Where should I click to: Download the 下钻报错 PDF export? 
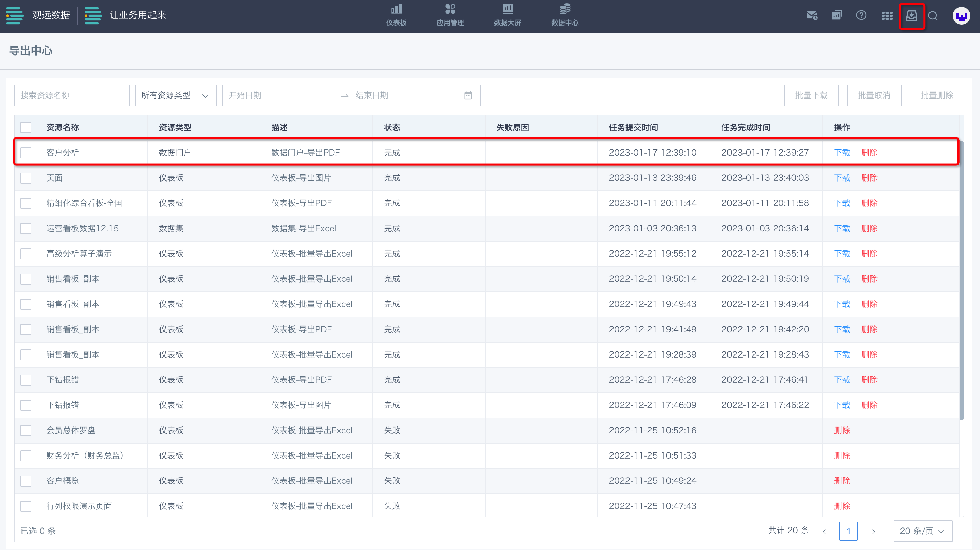click(842, 380)
